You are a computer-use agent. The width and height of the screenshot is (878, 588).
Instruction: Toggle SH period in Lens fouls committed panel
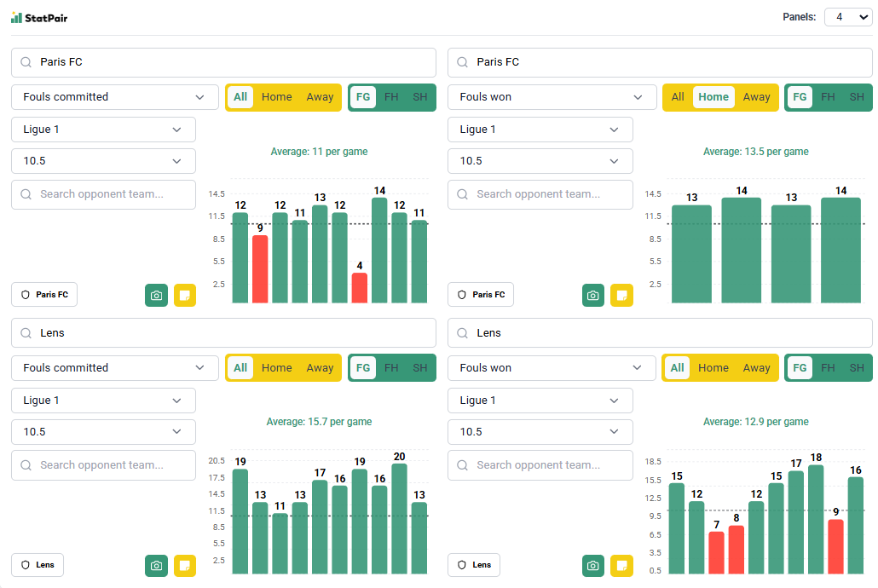coord(419,368)
